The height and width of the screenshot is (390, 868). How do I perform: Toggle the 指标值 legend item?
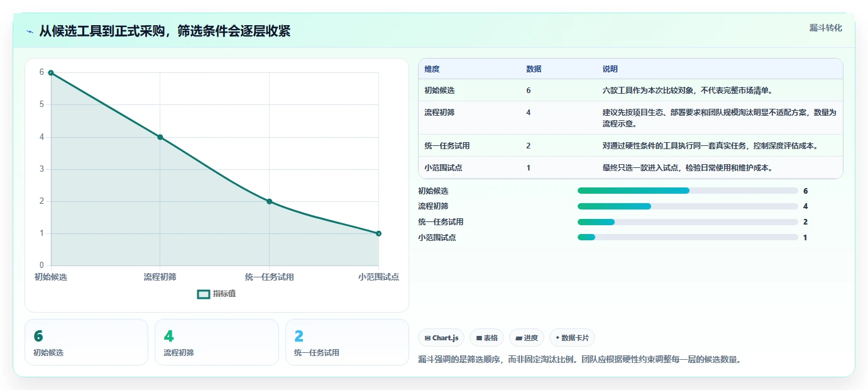coord(217,294)
